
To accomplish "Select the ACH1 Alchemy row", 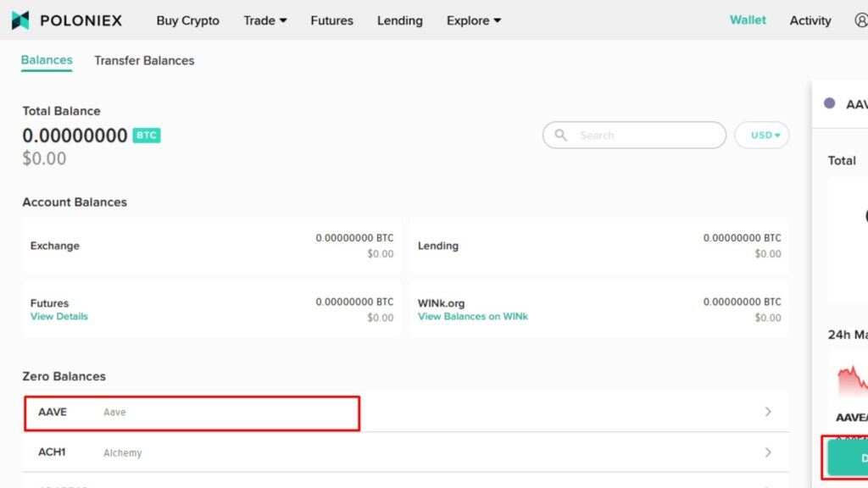I will point(406,452).
